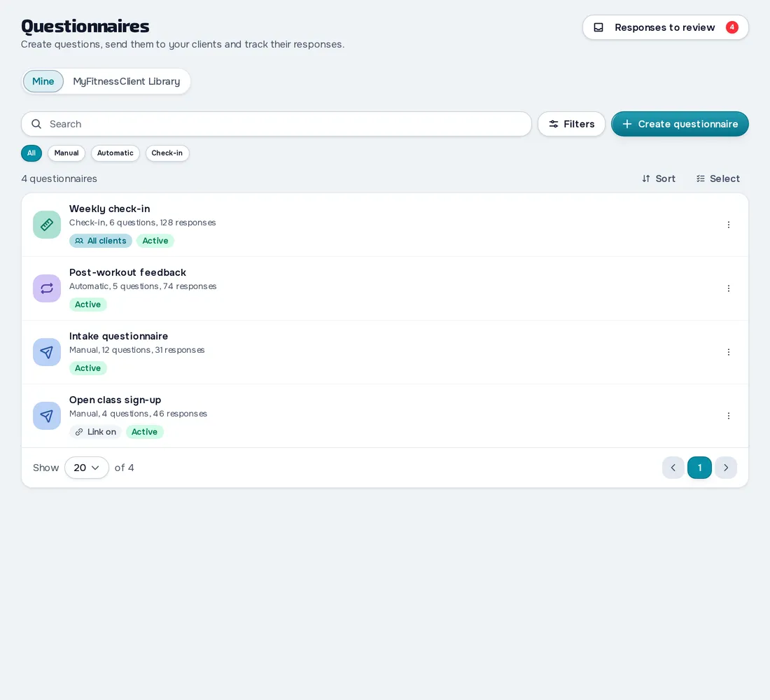Open the Intake questionnaire three-dot menu
Viewport: 770px width, 700px height.
point(728,352)
